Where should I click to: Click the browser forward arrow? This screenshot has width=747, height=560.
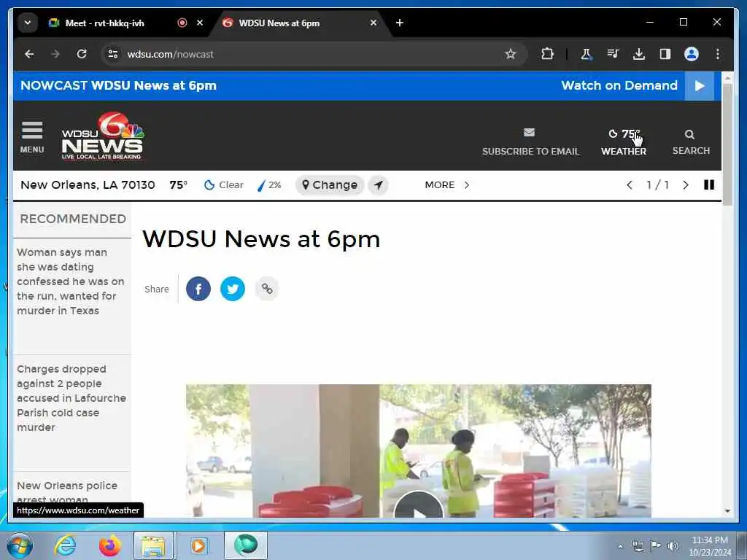click(x=55, y=54)
